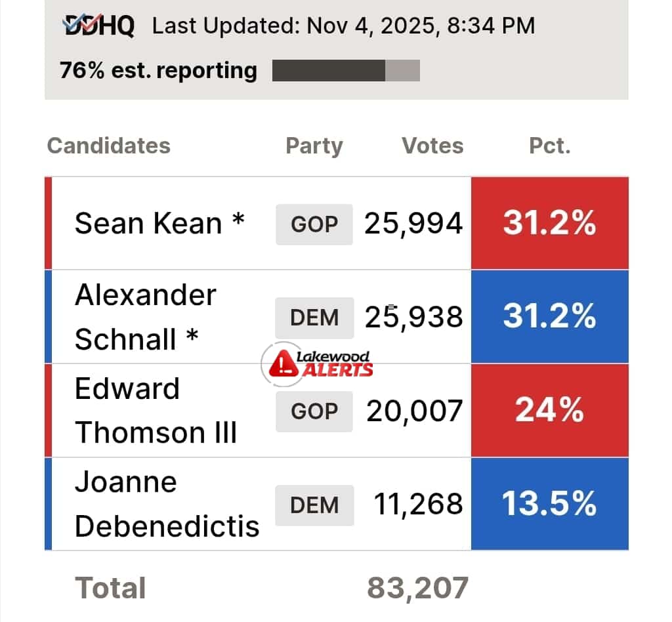Screen dimensions: 672x622
Task: Click the Party column header
Action: click(x=314, y=146)
